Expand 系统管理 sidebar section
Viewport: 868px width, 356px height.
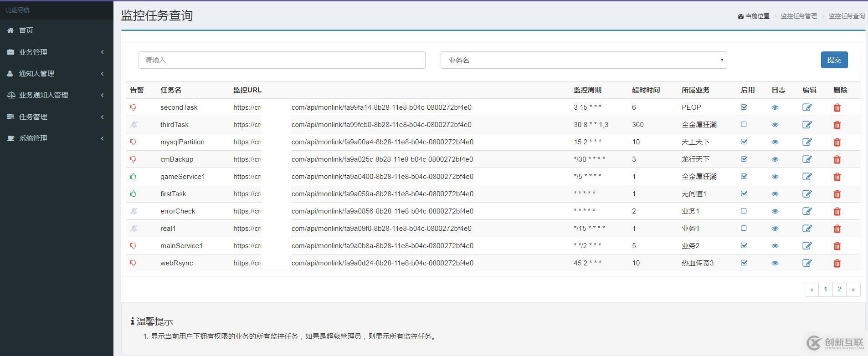coord(56,138)
